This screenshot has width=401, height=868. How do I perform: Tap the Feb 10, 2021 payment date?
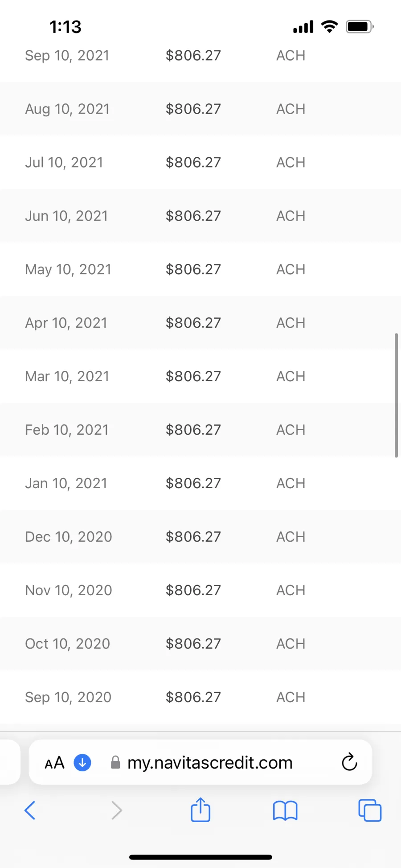tap(67, 430)
